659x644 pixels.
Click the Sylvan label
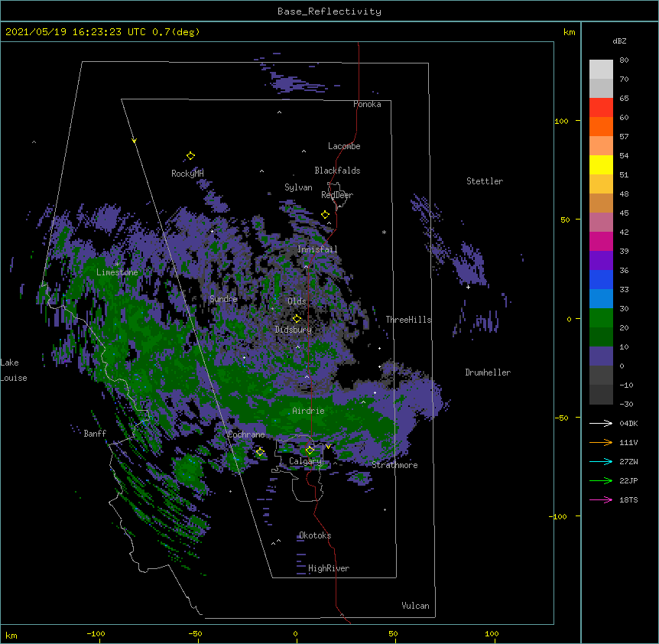point(298,187)
